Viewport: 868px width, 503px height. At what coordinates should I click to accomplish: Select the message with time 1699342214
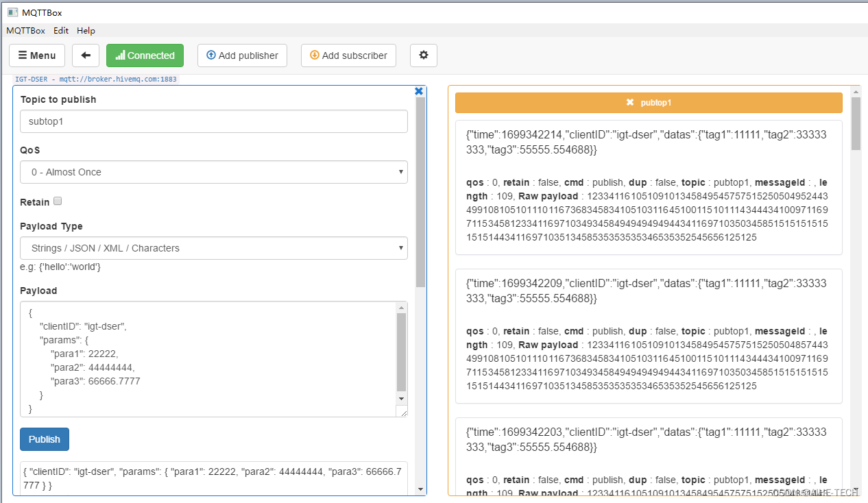649,188
